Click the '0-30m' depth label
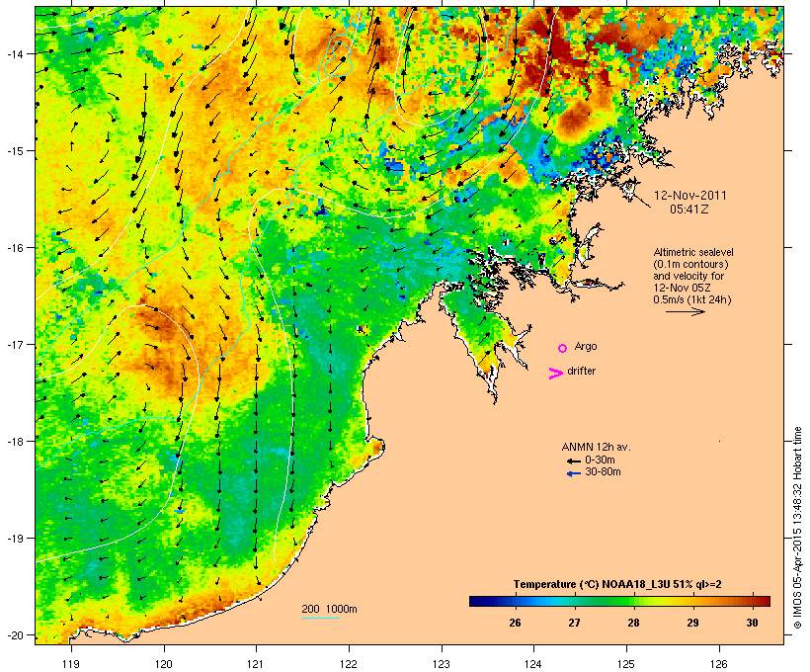The image size is (810, 672). 600,461
